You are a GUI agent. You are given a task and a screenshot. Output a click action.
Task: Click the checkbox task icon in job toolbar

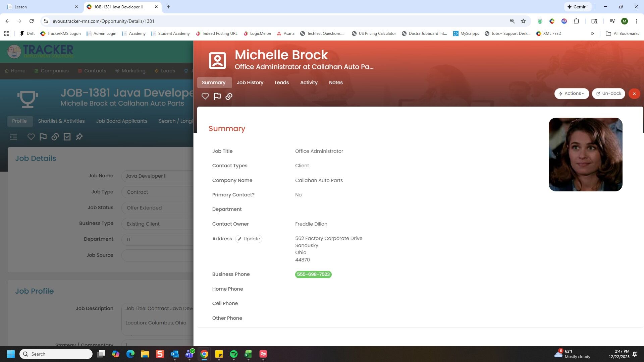tap(67, 137)
